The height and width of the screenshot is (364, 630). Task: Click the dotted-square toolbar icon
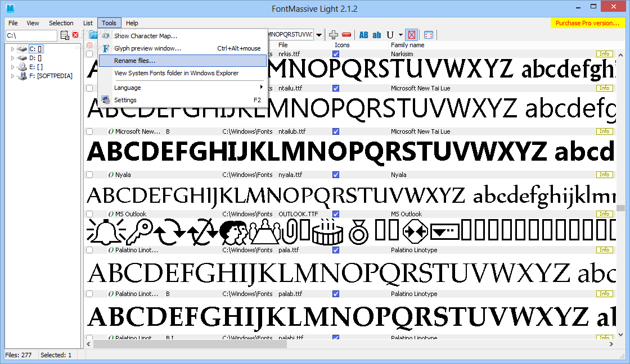pyautogui.click(x=429, y=35)
